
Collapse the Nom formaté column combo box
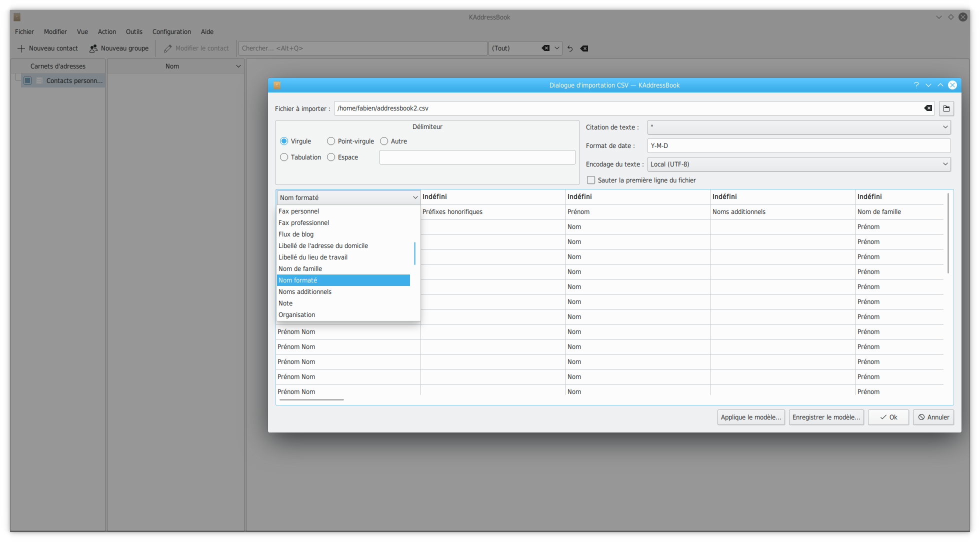348,197
